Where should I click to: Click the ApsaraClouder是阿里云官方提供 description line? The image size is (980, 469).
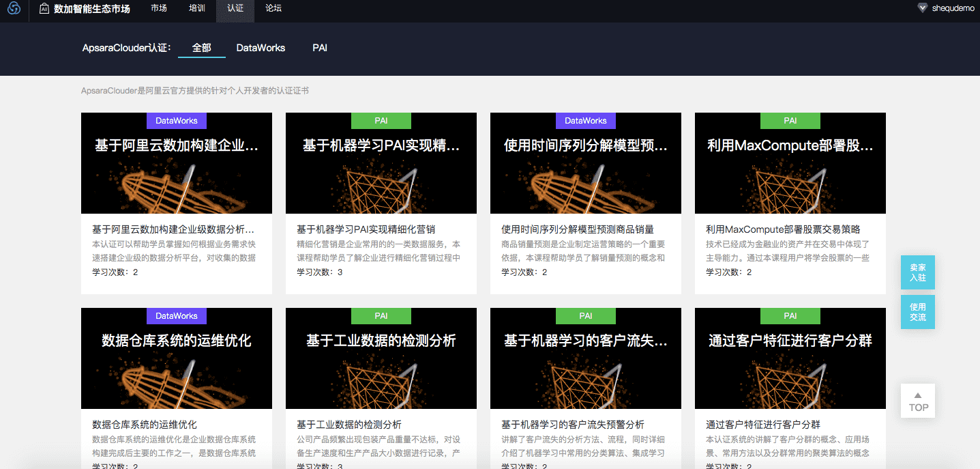195,90
